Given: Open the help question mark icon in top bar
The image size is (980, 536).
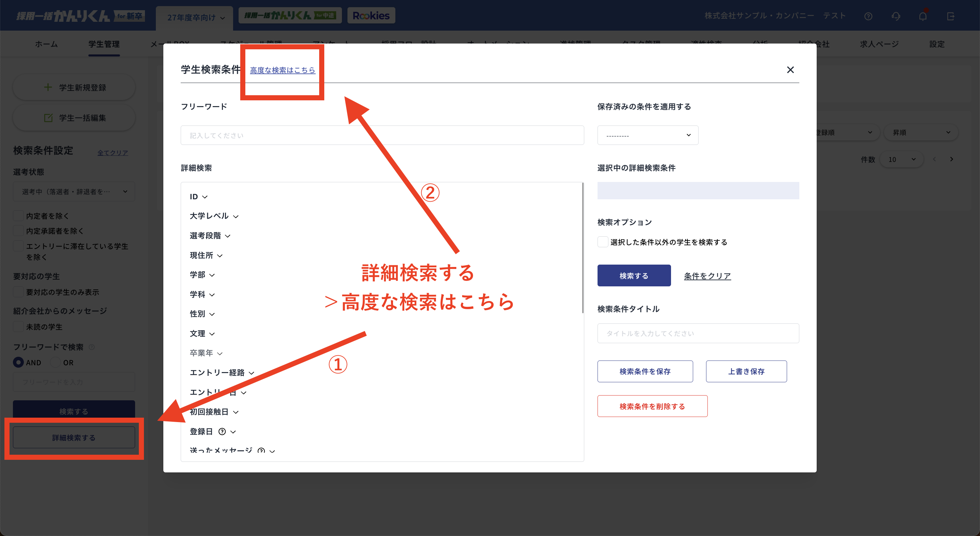Looking at the screenshot, I should [x=868, y=16].
